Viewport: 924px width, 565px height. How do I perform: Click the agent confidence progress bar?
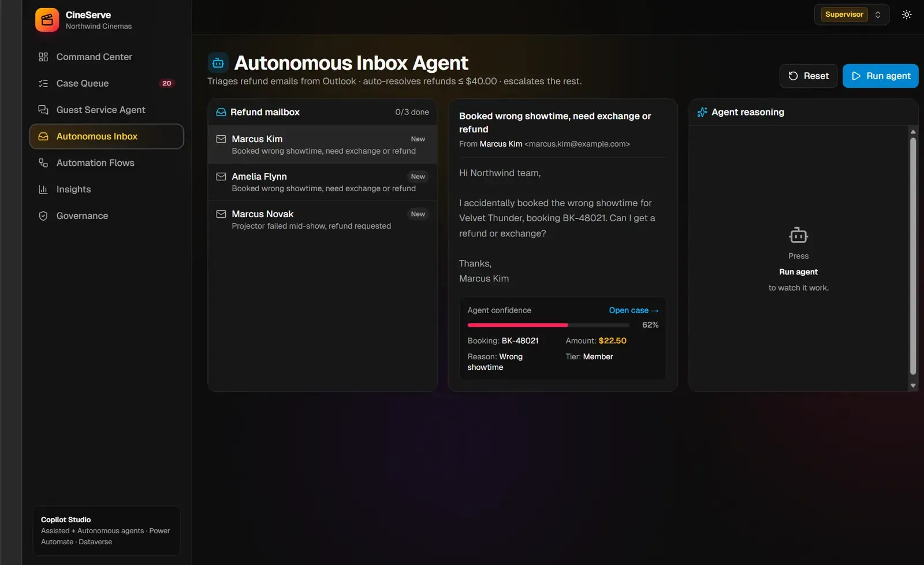(548, 325)
